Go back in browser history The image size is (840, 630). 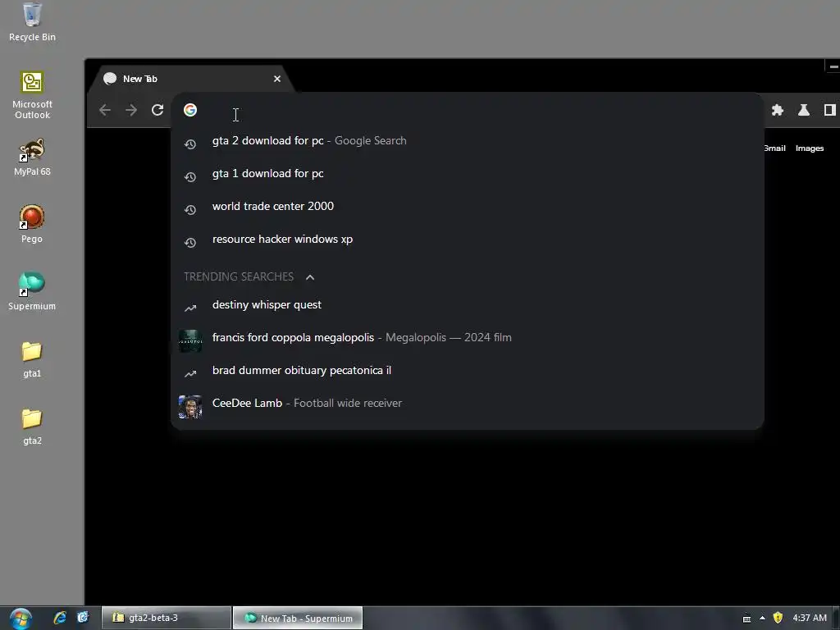[x=105, y=111]
